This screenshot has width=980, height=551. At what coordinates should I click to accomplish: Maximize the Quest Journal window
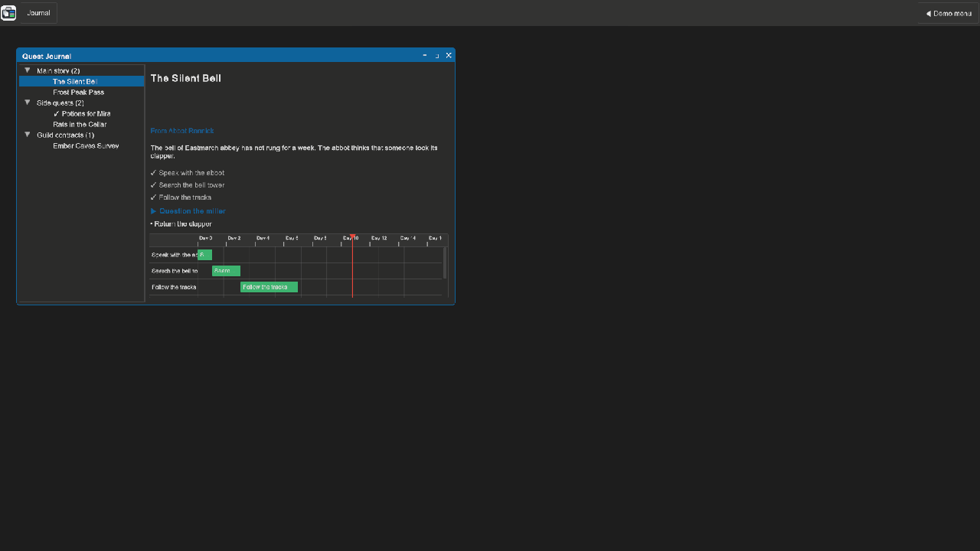tap(437, 56)
